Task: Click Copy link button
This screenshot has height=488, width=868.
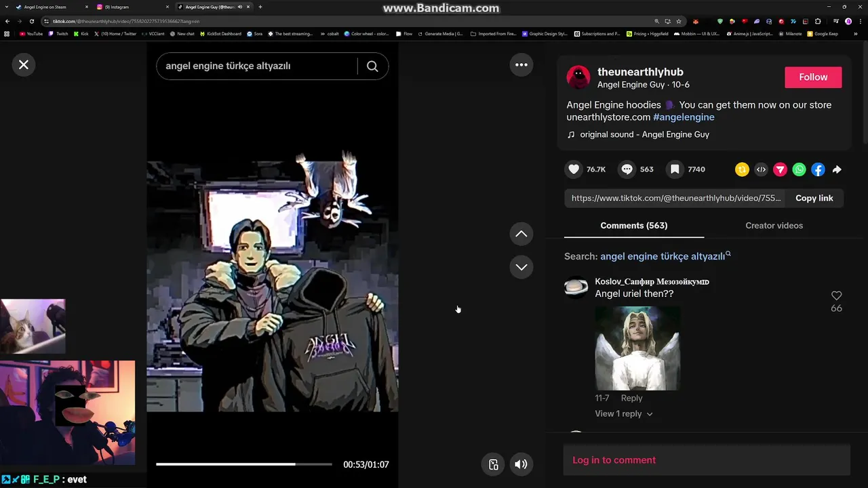Action: 814,198
